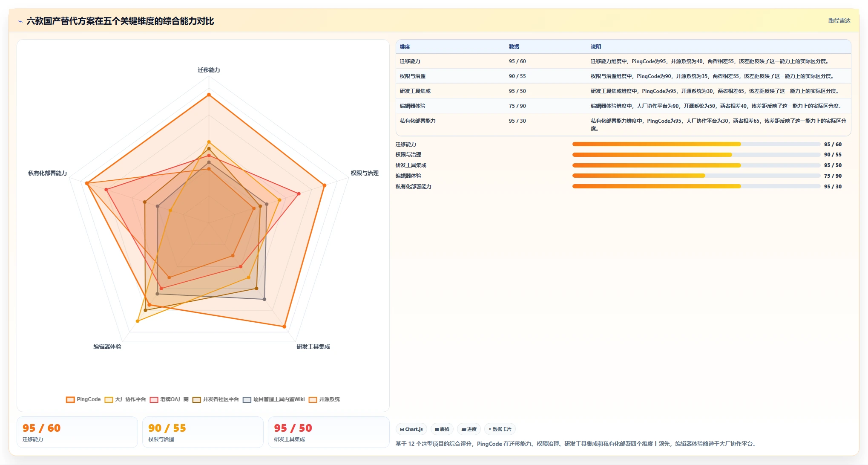
Task: Click table value 75 / 90
Action: coord(517,106)
